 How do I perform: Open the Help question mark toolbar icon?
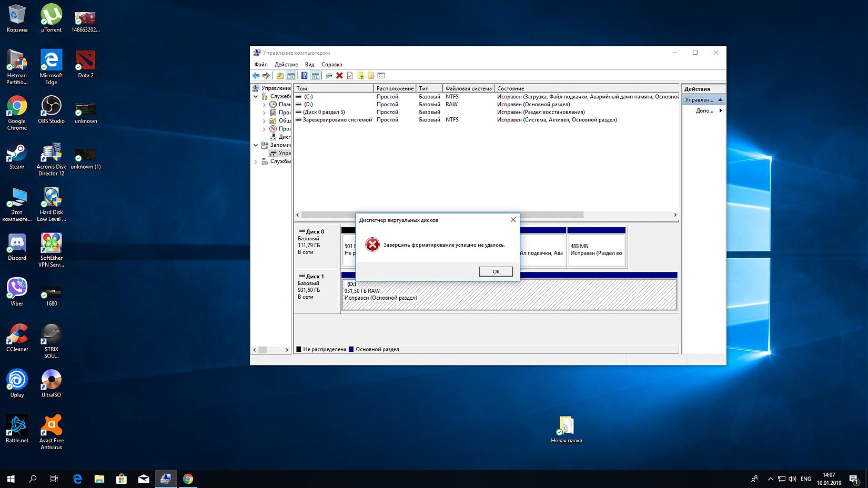(x=304, y=76)
